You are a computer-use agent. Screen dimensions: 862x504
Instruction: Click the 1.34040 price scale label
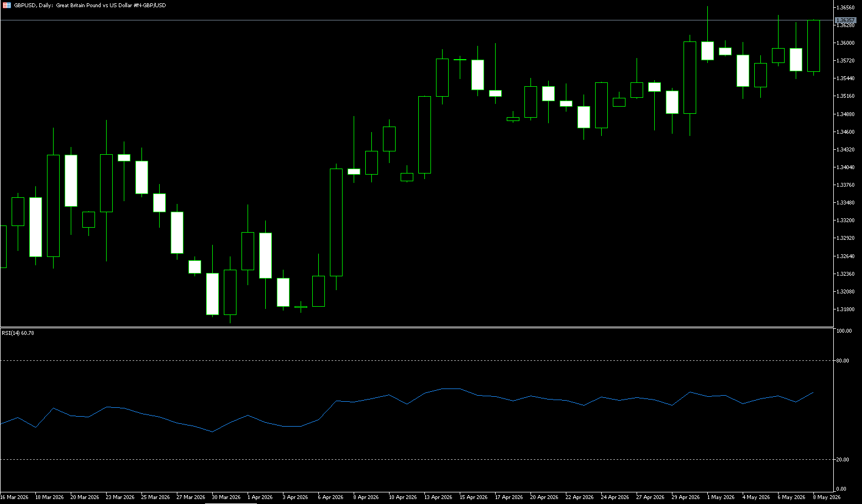[x=845, y=167]
